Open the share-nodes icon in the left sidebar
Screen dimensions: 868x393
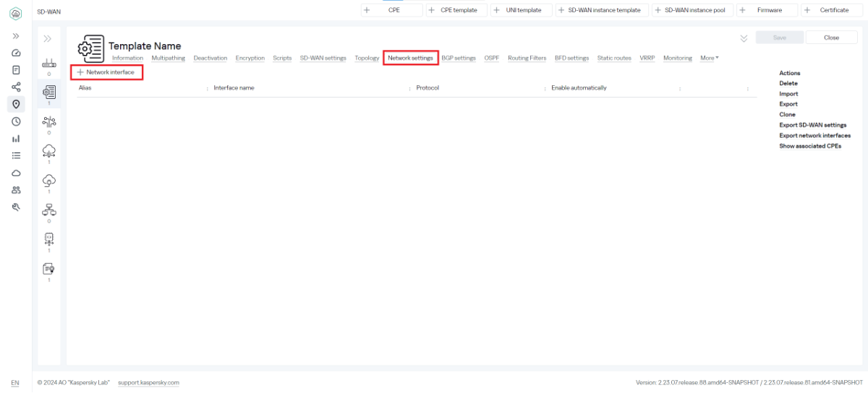16,87
